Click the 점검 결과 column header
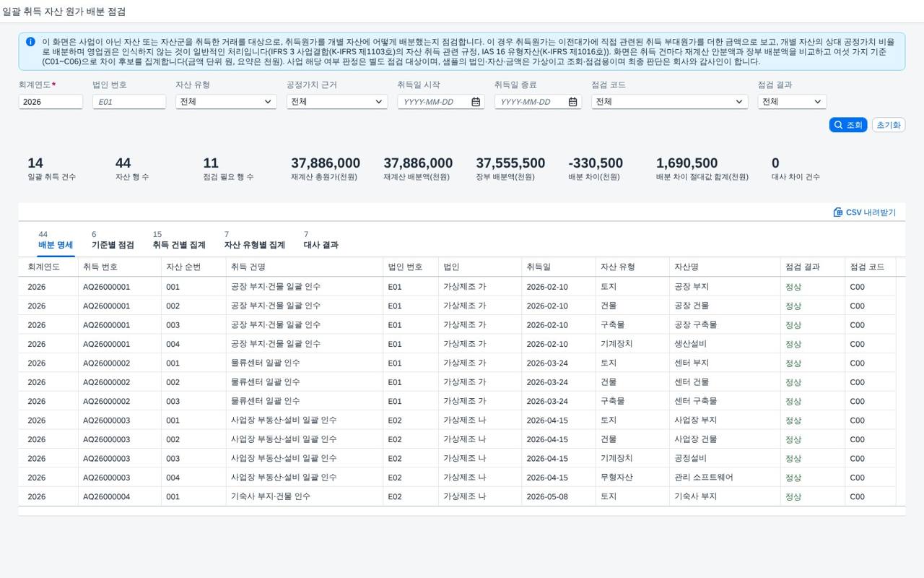This screenshot has width=924, height=578. click(812, 267)
